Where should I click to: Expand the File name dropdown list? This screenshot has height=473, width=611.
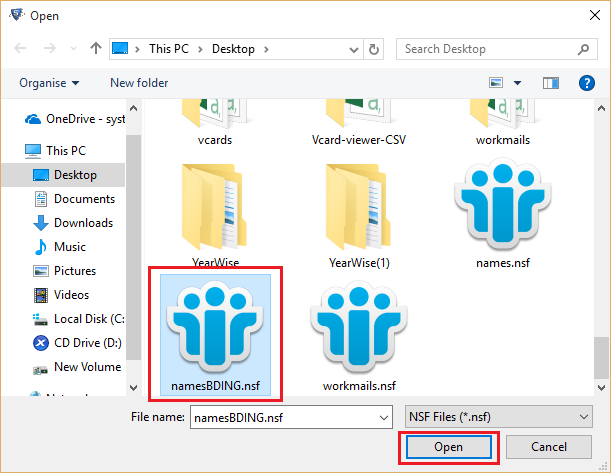tap(383, 418)
